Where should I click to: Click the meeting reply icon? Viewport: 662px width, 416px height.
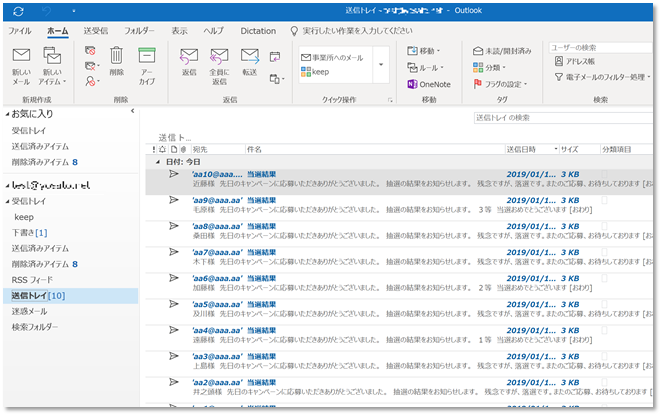(x=275, y=57)
